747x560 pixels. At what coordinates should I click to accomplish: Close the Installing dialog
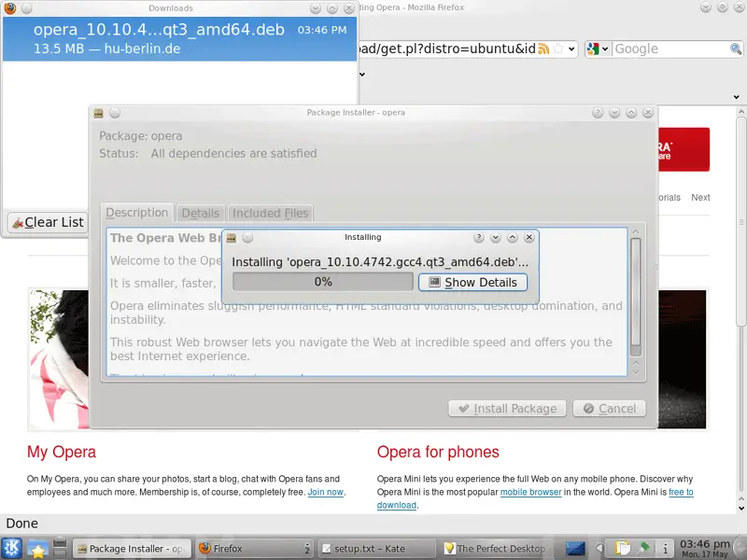click(529, 237)
